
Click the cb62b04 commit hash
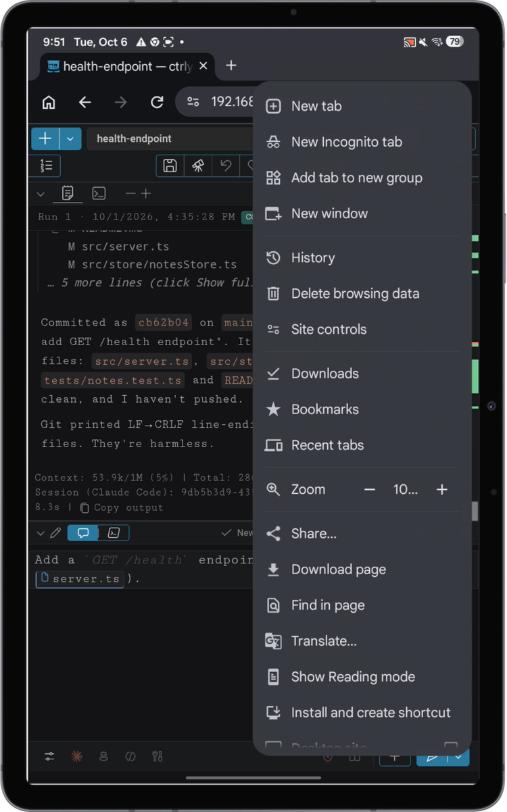(x=163, y=322)
